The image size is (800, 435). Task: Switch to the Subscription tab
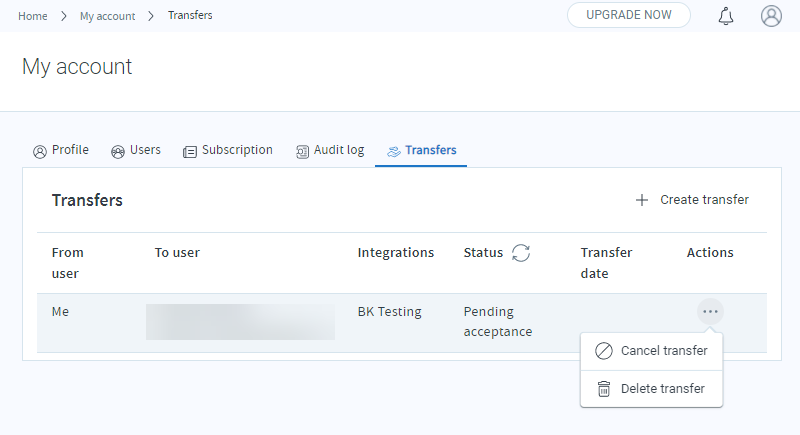click(228, 150)
